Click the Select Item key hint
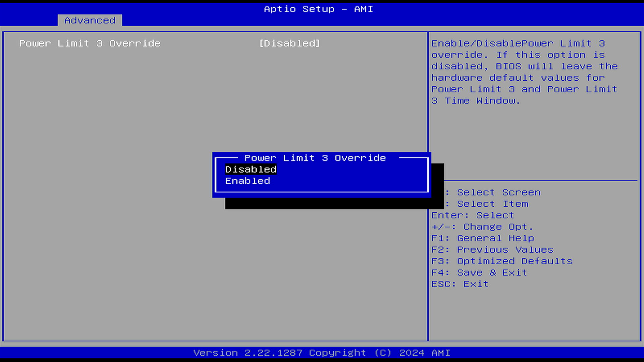Viewport: 644px width, 362px height. tap(492, 204)
